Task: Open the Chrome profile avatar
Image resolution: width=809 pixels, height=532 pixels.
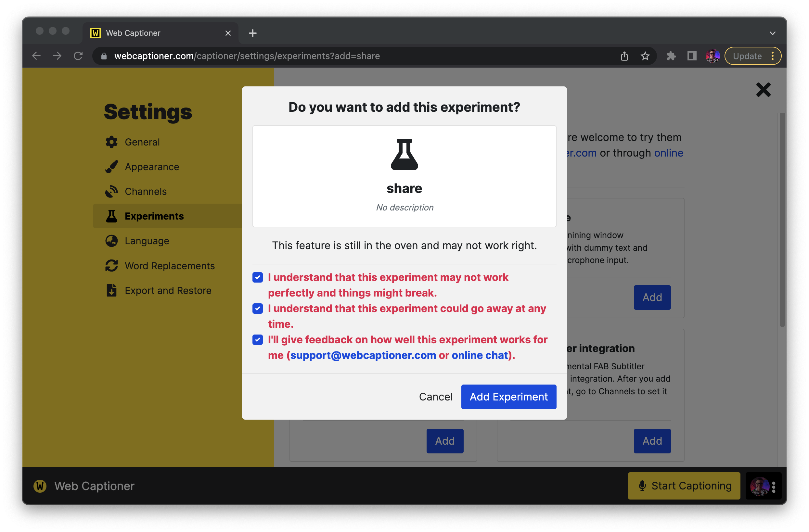Action: 713,56
